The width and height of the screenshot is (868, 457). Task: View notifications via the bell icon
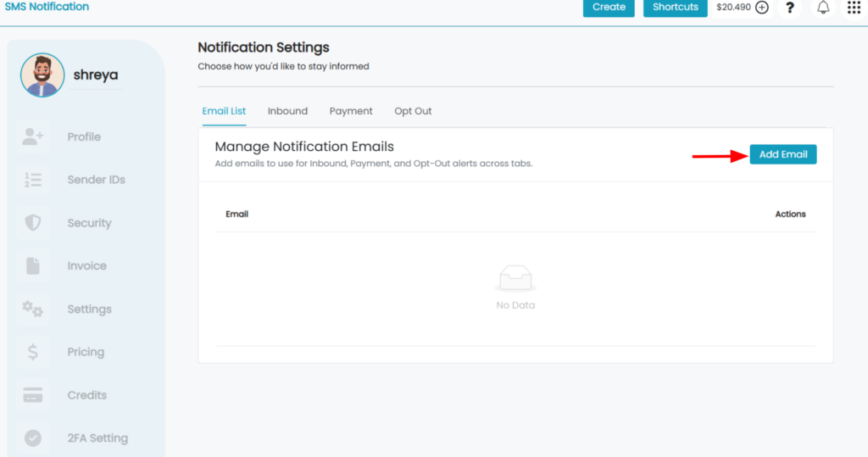[x=823, y=7]
